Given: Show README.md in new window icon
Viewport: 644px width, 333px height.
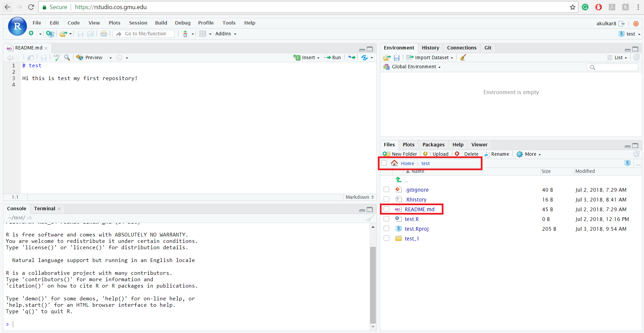Looking at the screenshot, I should pyautogui.click(x=31, y=58).
